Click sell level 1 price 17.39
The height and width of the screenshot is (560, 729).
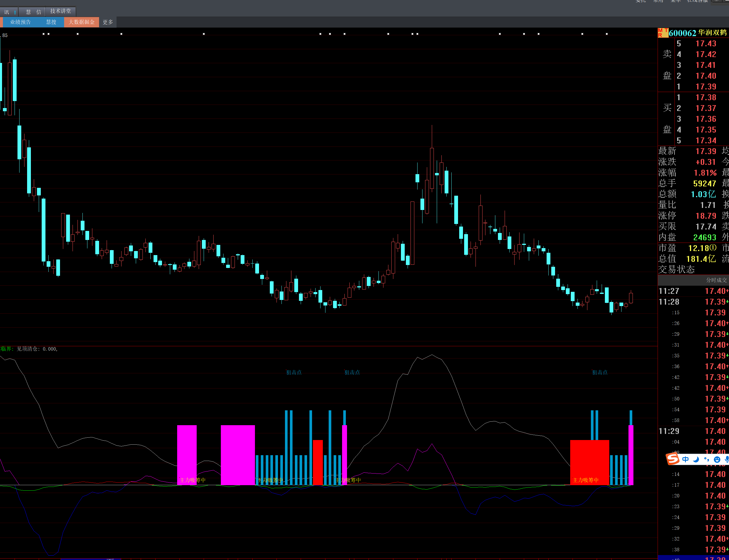click(706, 87)
